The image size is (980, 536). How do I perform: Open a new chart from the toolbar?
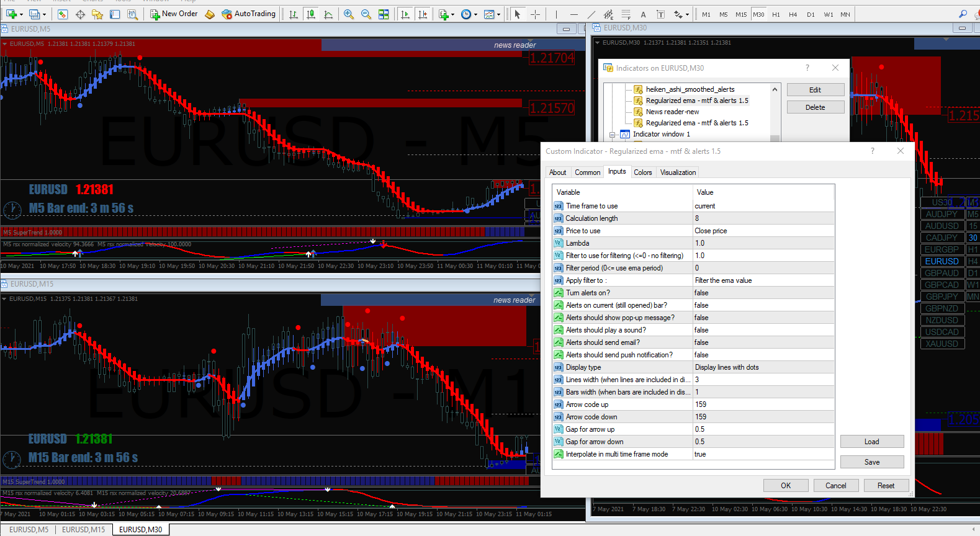pos(11,14)
